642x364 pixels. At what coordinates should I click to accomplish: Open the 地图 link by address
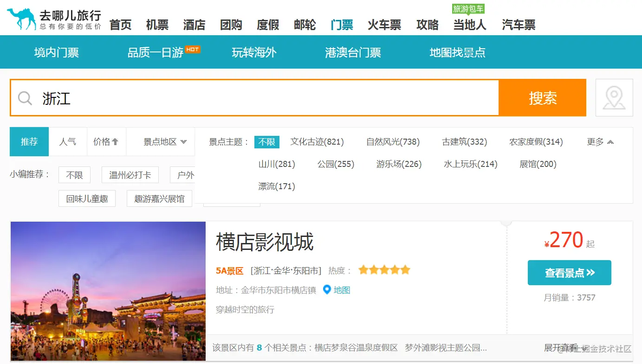pos(342,290)
